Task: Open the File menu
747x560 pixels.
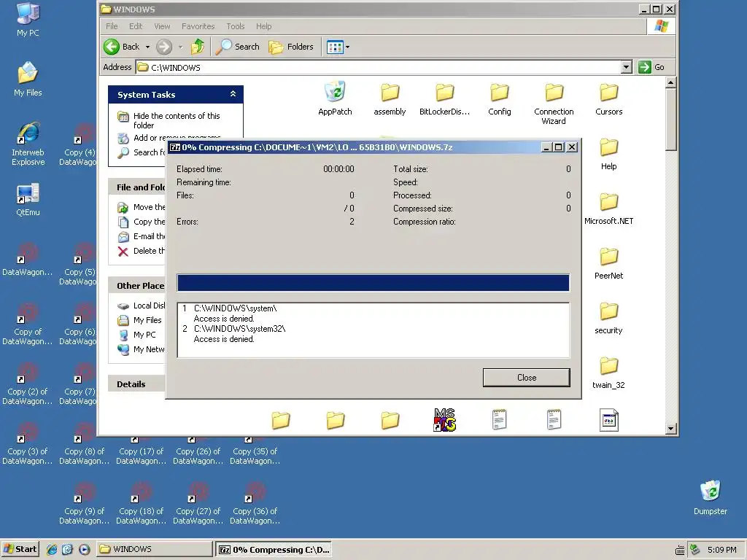Action: click(x=112, y=26)
